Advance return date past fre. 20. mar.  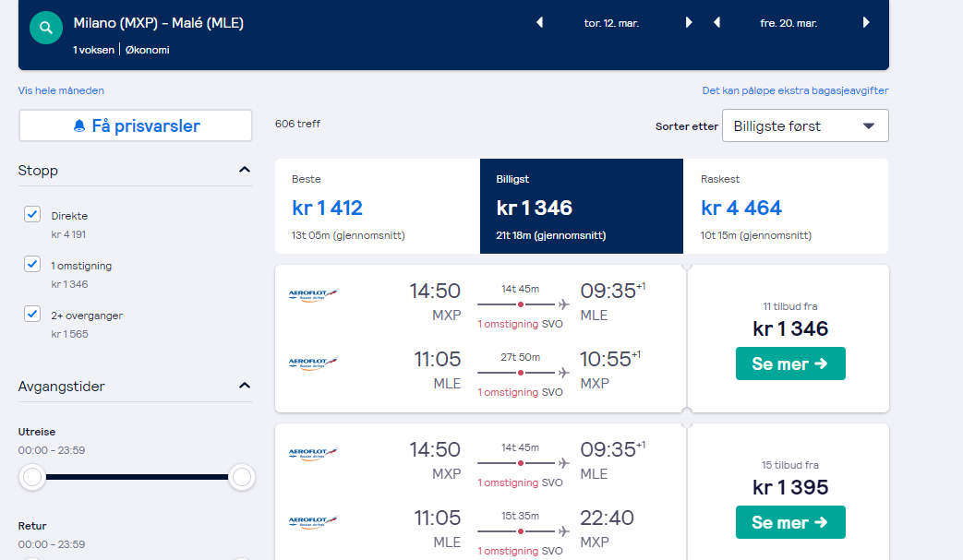pos(866,23)
